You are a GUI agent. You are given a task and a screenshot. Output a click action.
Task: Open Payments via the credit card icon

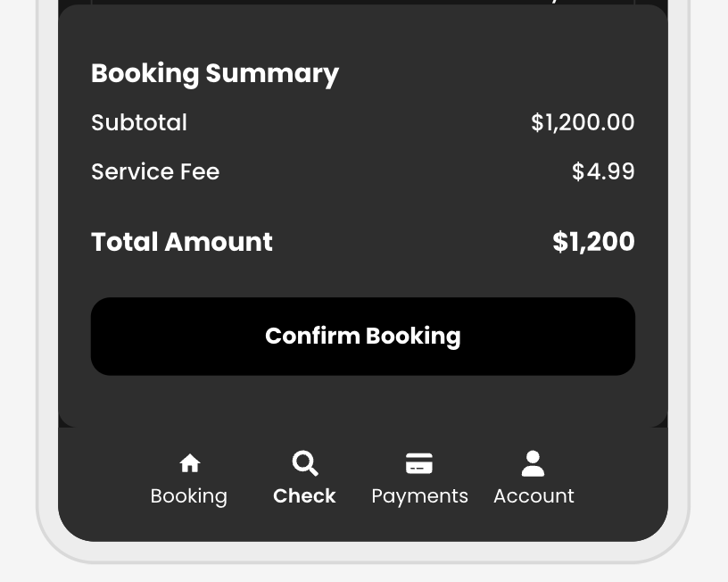click(419, 462)
